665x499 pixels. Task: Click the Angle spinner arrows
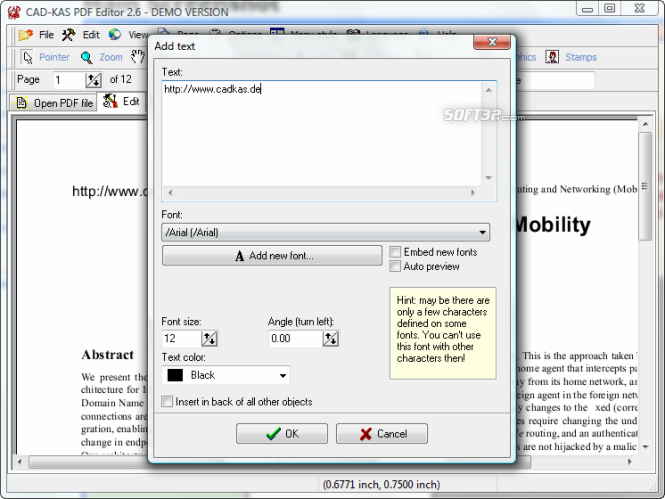pyautogui.click(x=330, y=339)
